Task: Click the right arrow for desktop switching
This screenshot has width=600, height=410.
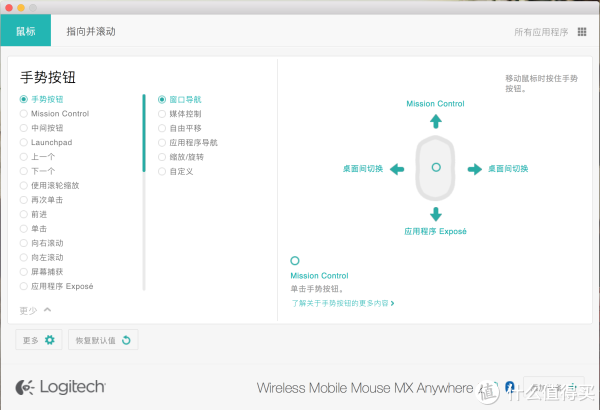Action: click(475, 169)
